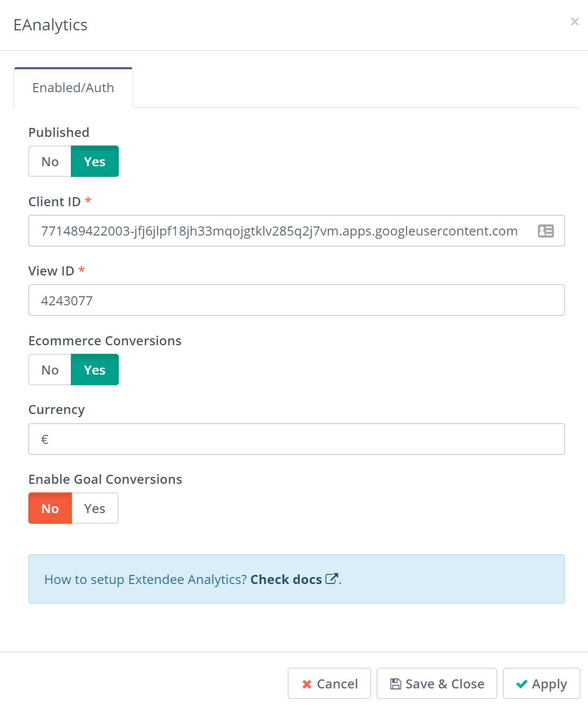The width and height of the screenshot is (588, 706).
Task: Disable Ecommerce Conversions with No
Action: tap(50, 370)
